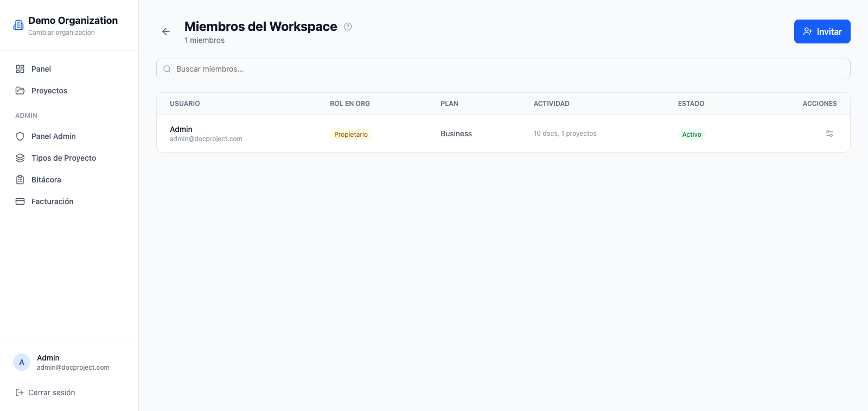Click the add-user icon in Invitar button
Viewport: 868px width, 411px height.
coord(808,31)
